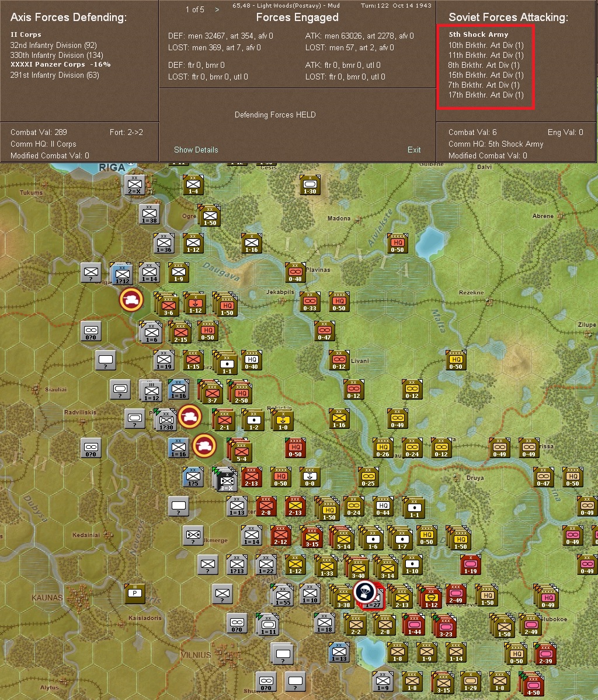Select the 3-6 red infantry stack
This screenshot has width=598, height=700.
[x=167, y=304]
